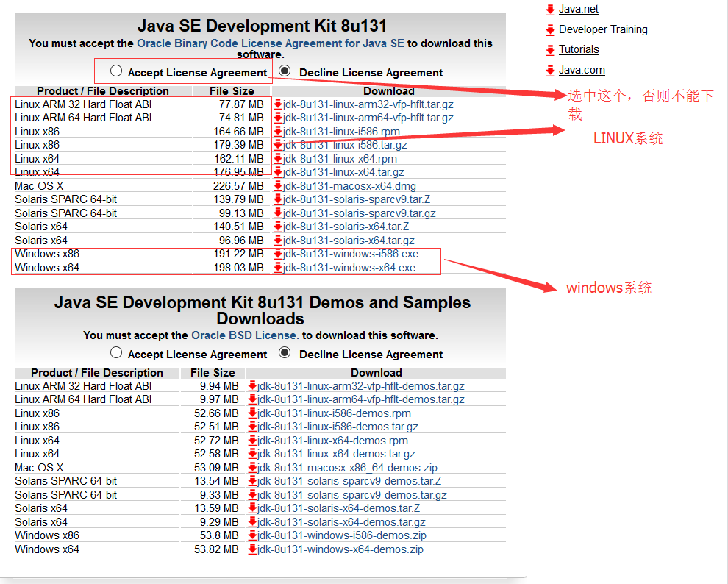This screenshot has height=584, width=728.
Task: Open Oracle Binary Code License Agreement link
Action: coord(270,43)
